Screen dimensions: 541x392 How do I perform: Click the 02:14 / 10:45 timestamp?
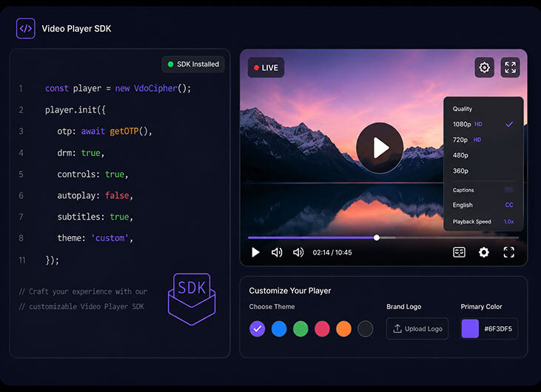click(332, 252)
